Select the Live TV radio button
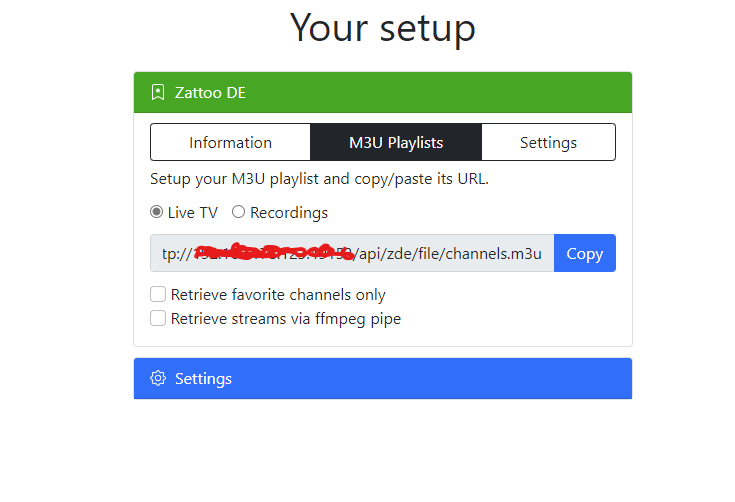Viewport: 735px width, 502px height. [x=157, y=212]
